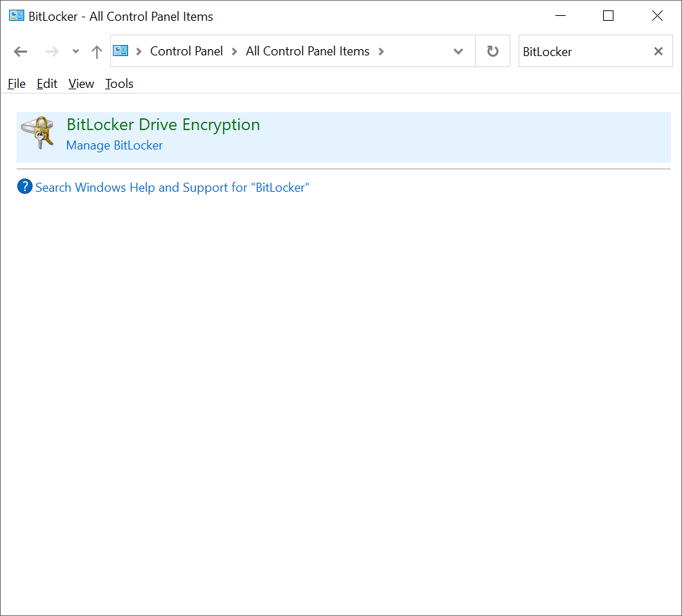Image resolution: width=682 pixels, height=616 pixels.
Task: Click the Back navigation arrow
Action: point(21,52)
